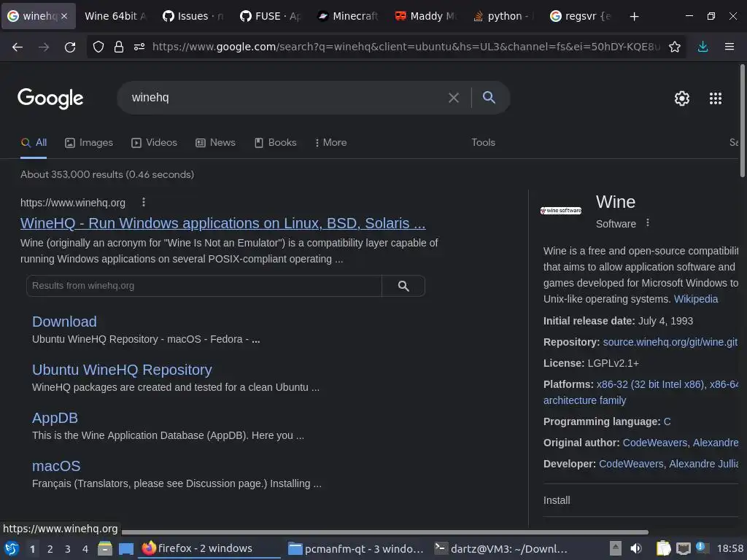Show desktop via panel icon
Image resolution: width=747 pixels, height=560 pixels.
click(x=125, y=548)
